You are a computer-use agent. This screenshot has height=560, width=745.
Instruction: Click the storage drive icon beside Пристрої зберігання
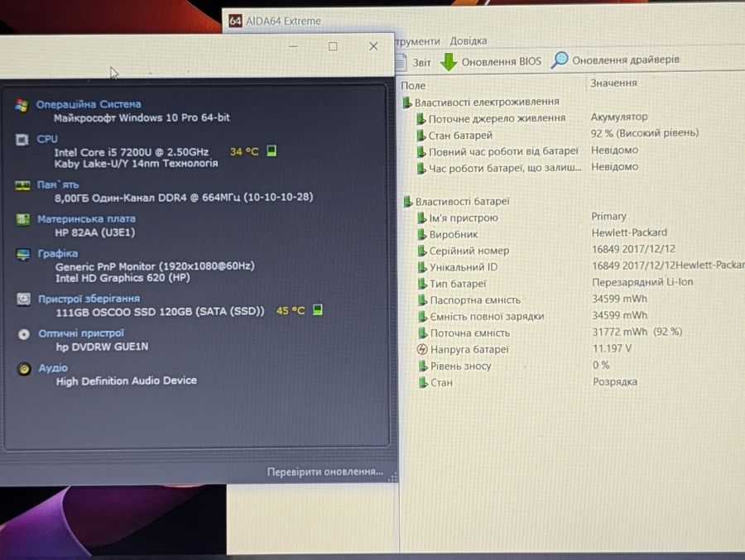[x=23, y=299]
